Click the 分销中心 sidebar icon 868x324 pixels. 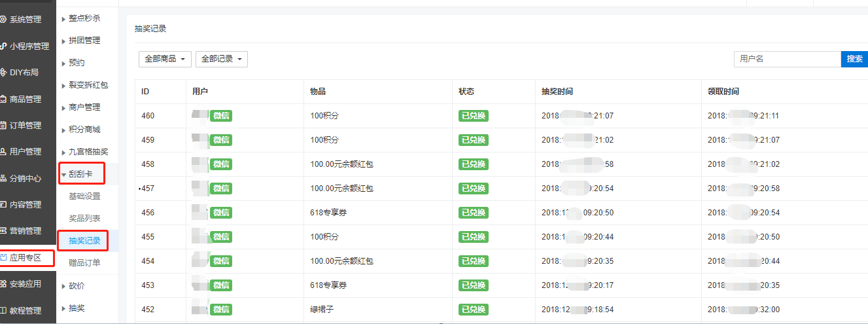click(x=4, y=178)
